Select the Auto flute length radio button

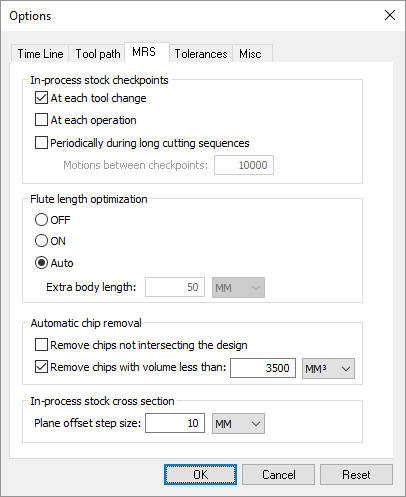tap(41, 263)
